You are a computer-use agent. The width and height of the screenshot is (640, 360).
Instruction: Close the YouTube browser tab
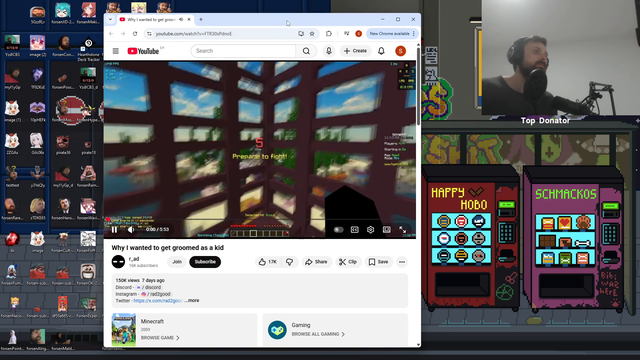[x=189, y=19]
